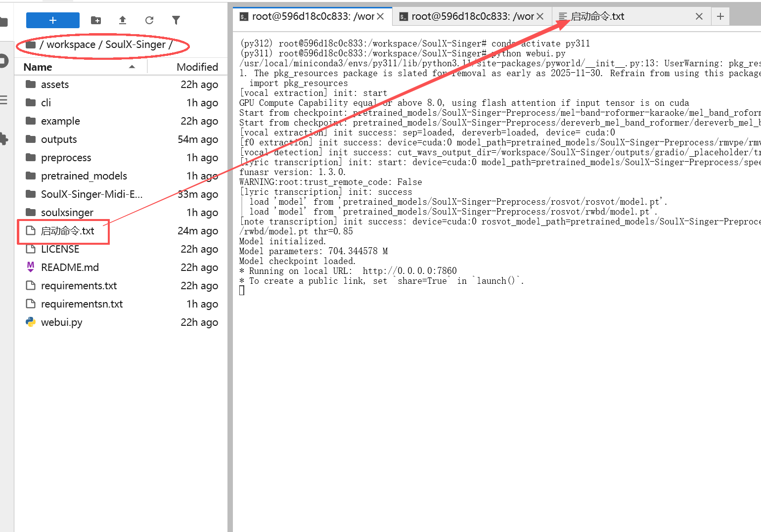Create a new folder via toolbar icon
Screen dimensions: 761x532
[x=96, y=20]
